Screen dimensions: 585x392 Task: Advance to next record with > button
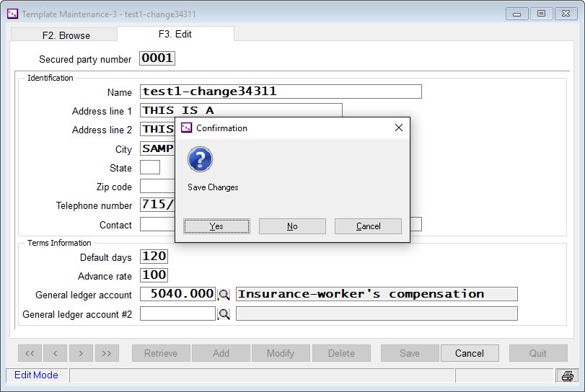point(81,353)
